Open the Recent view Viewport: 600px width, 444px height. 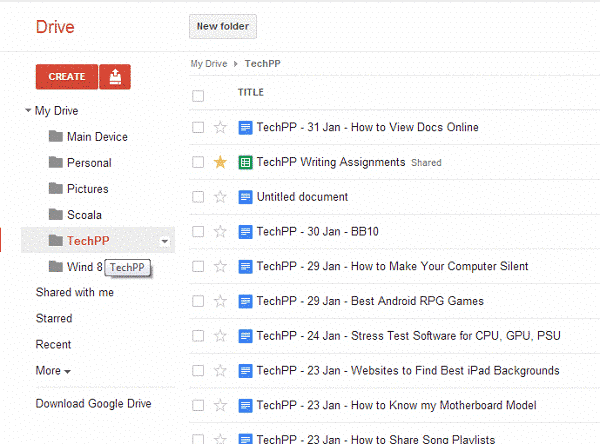pos(53,344)
